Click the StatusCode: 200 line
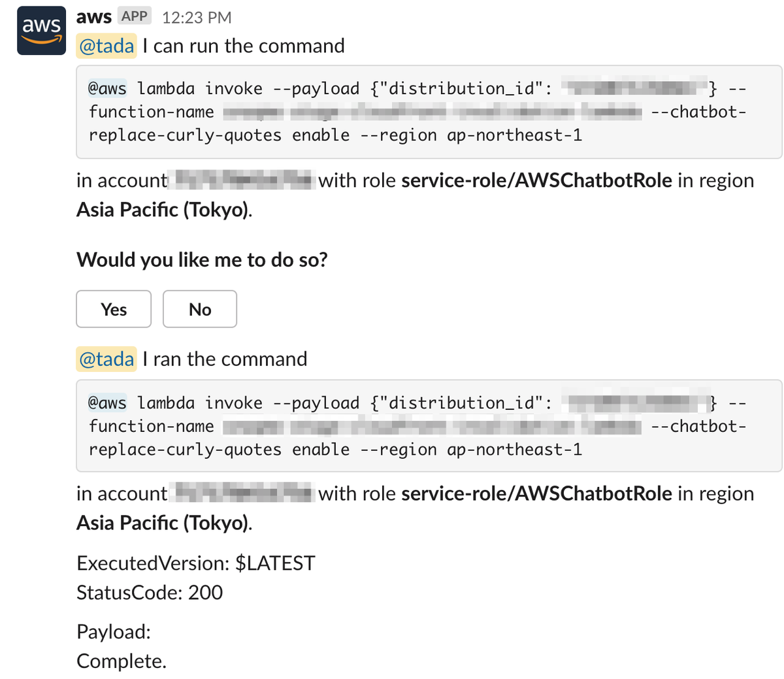This screenshot has height=679, width=784. [150, 592]
